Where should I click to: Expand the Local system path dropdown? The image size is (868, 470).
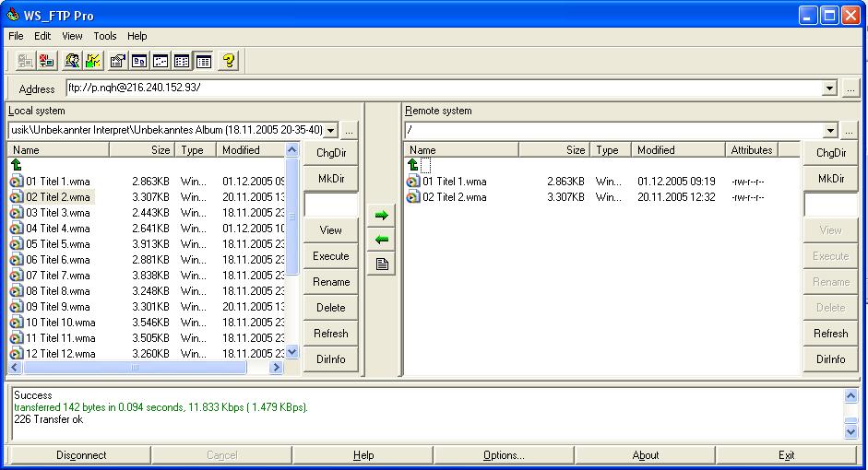(x=330, y=131)
